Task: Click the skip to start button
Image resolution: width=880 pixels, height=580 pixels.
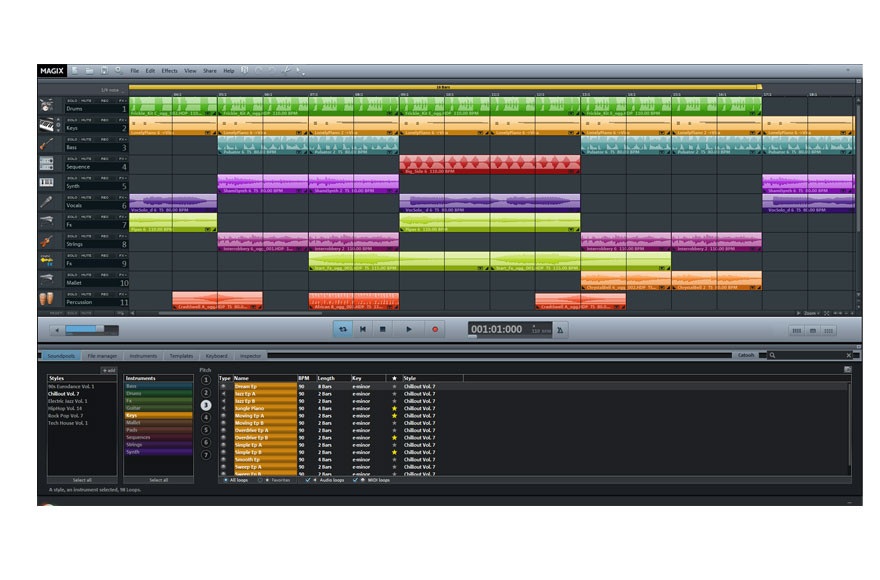Action: (x=363, y=330)
